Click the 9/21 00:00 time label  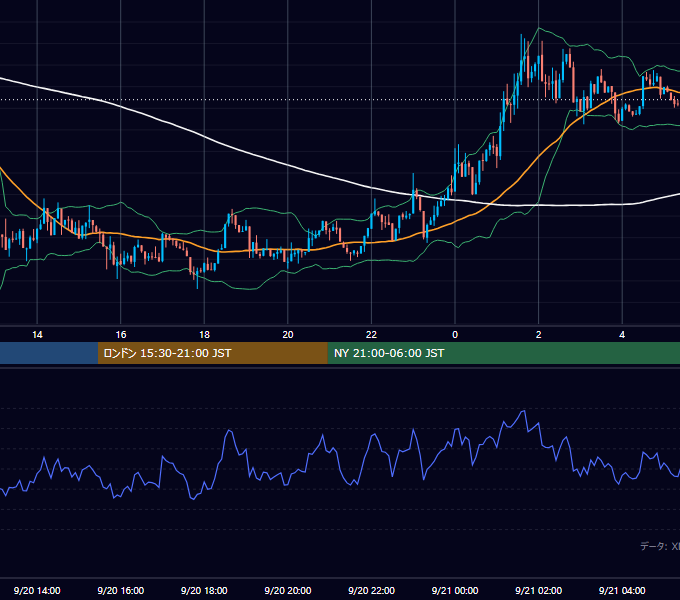(x=455, y=590)
